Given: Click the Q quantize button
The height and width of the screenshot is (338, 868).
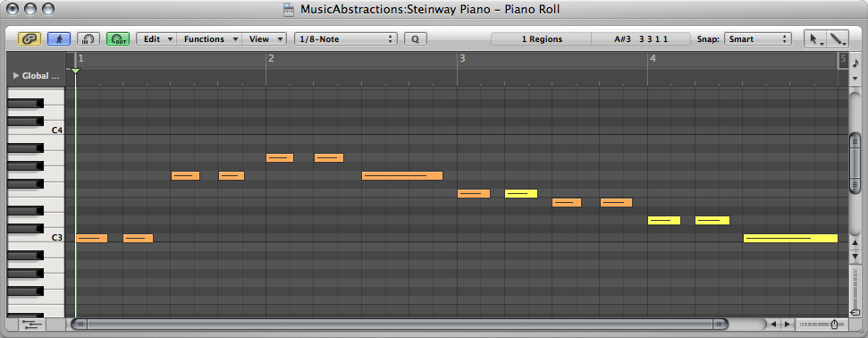Looking at the screenshot, I should pyautogui.click(x=415, y=39).
